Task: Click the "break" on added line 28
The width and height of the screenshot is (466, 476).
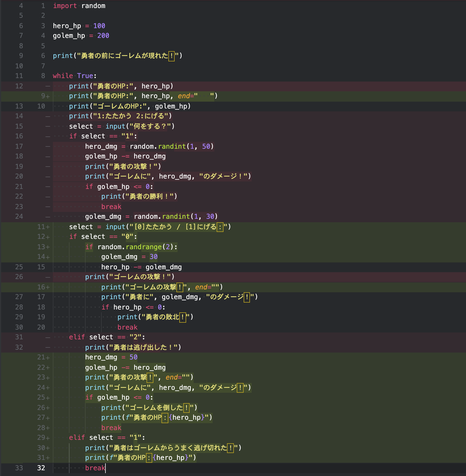Action: (x=111, y=428)
